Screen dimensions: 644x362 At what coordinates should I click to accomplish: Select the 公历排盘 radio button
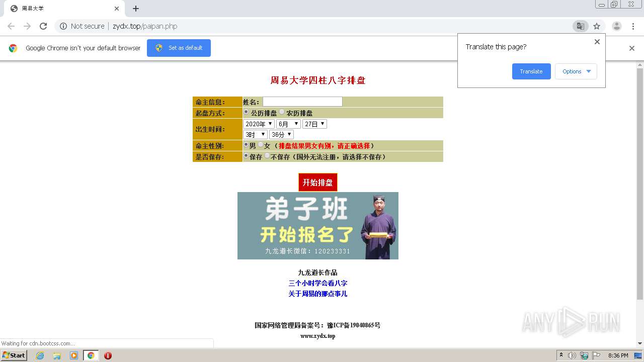tap(246, 112)
